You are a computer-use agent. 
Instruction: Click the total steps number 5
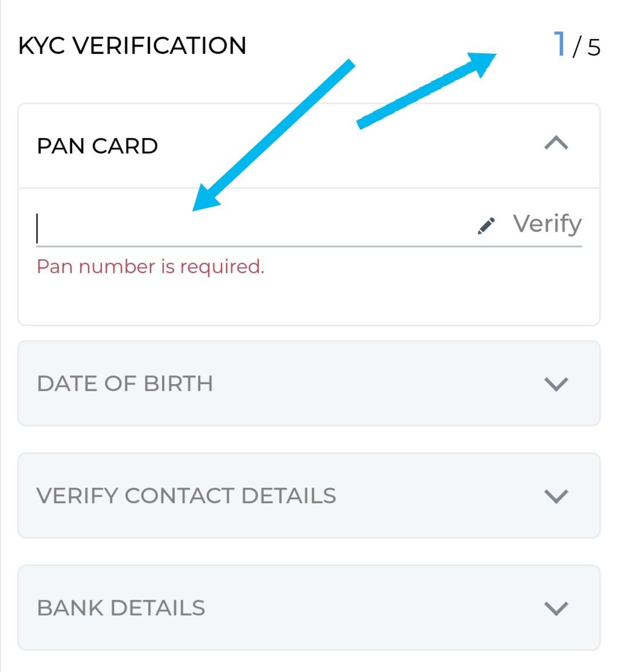[x=594, y=48]
